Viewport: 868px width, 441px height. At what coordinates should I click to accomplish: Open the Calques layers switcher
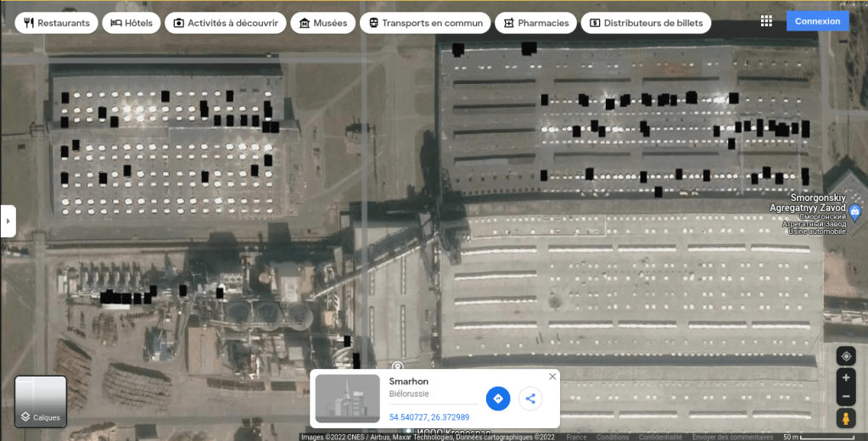(x=41, y=401)
